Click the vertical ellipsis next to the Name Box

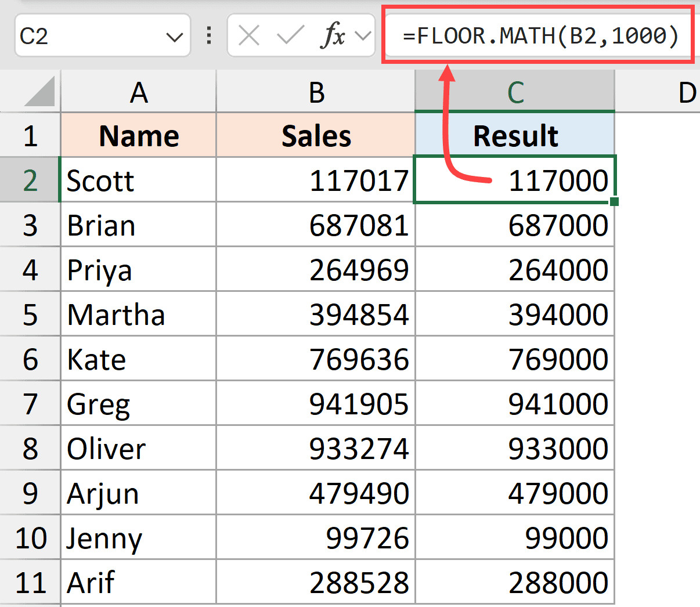(x=208, y=35)
